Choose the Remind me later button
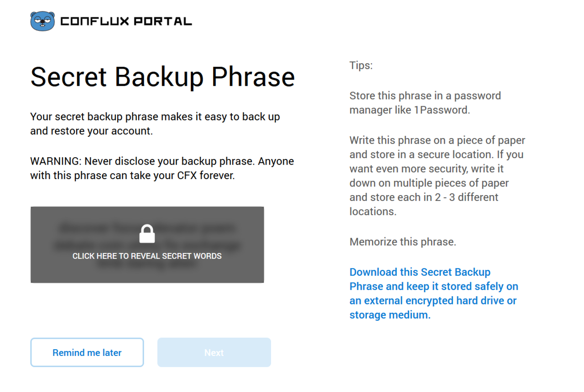The image size is (584, 392). click(87, 352)
